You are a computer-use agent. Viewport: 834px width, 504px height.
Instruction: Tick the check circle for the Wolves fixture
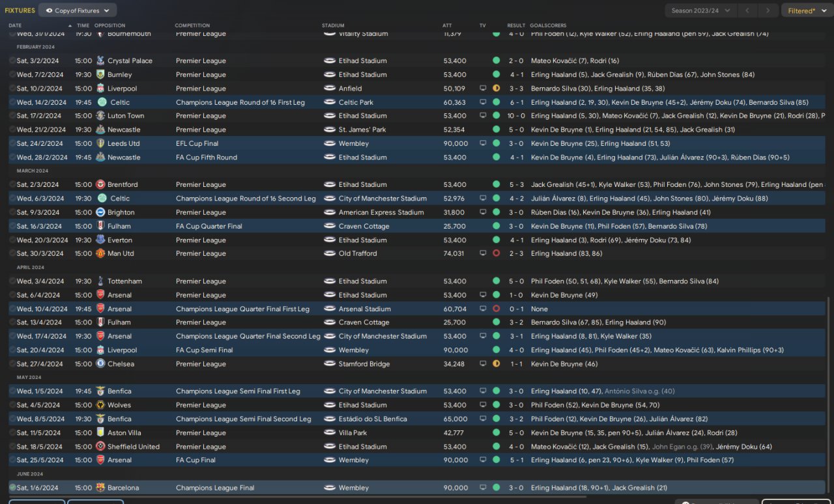tap(12, 405)
